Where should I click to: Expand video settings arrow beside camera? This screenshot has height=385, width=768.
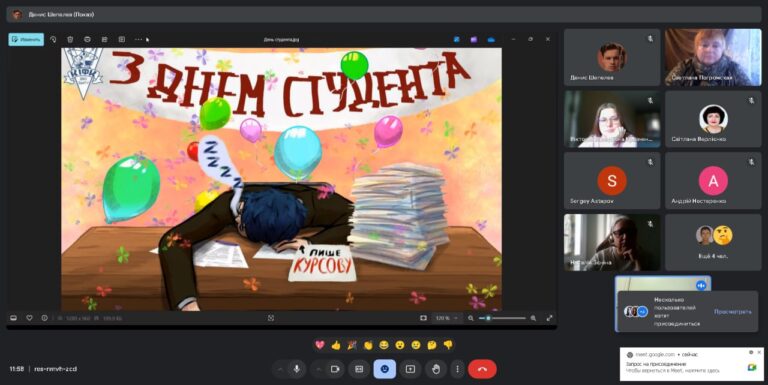(x=319, y=369)
